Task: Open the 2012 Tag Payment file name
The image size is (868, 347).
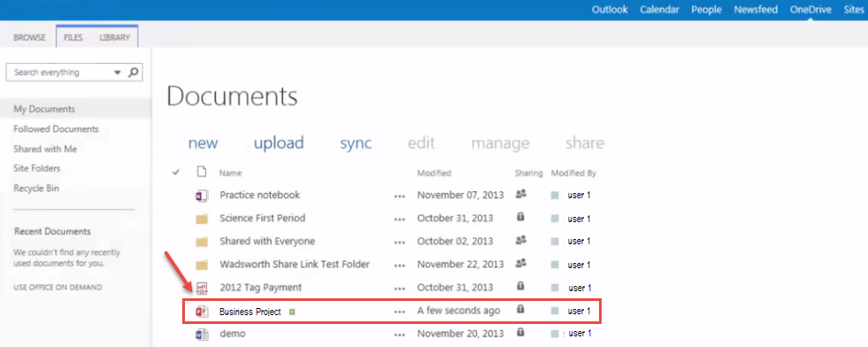Action: pyautogui.click(x=261, y=287)
